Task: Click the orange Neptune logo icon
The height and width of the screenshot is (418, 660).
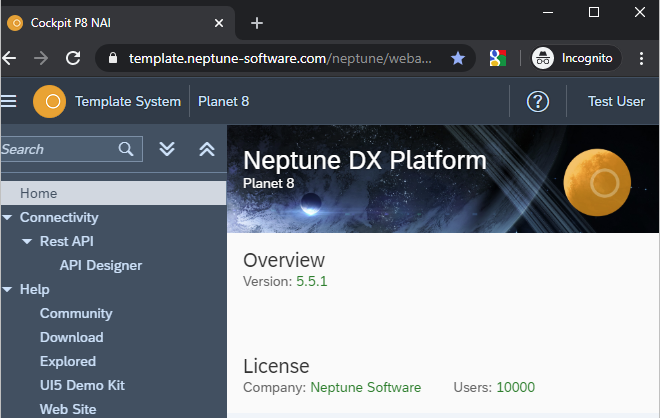Action: (49, 101)
